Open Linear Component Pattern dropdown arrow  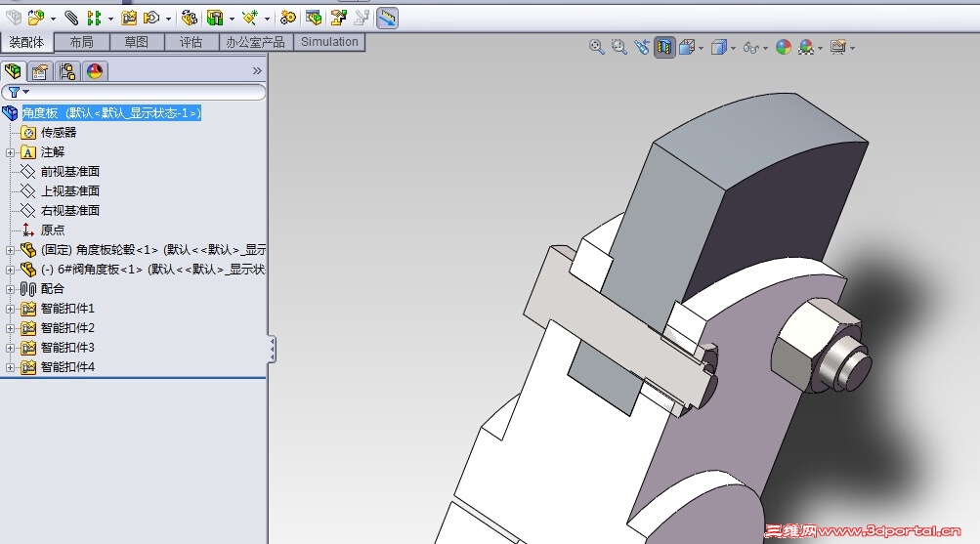[110, 19]
